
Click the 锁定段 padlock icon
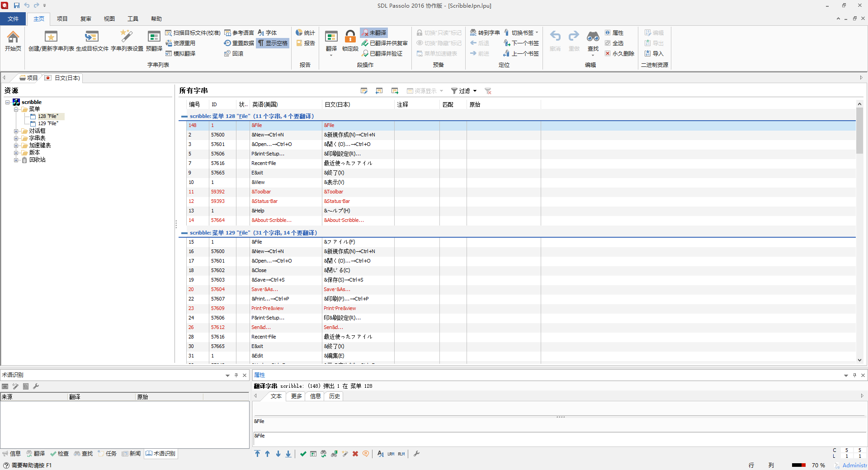click(x=350, y=37)
